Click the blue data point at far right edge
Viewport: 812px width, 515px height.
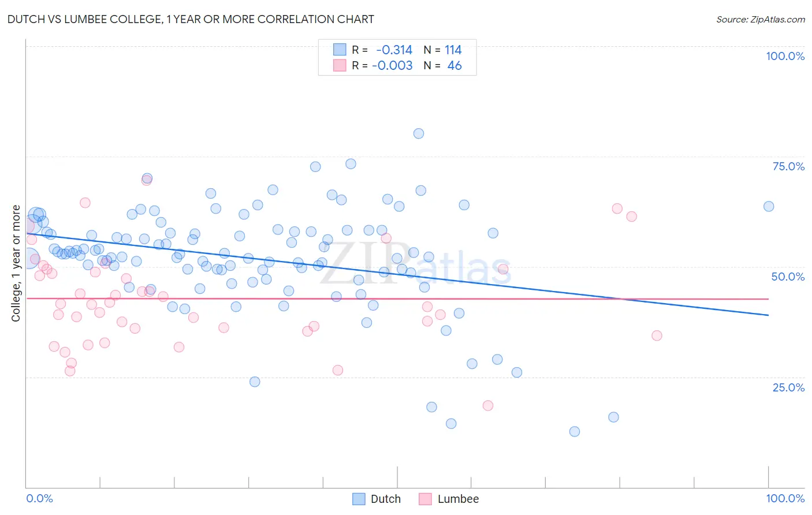769,206
